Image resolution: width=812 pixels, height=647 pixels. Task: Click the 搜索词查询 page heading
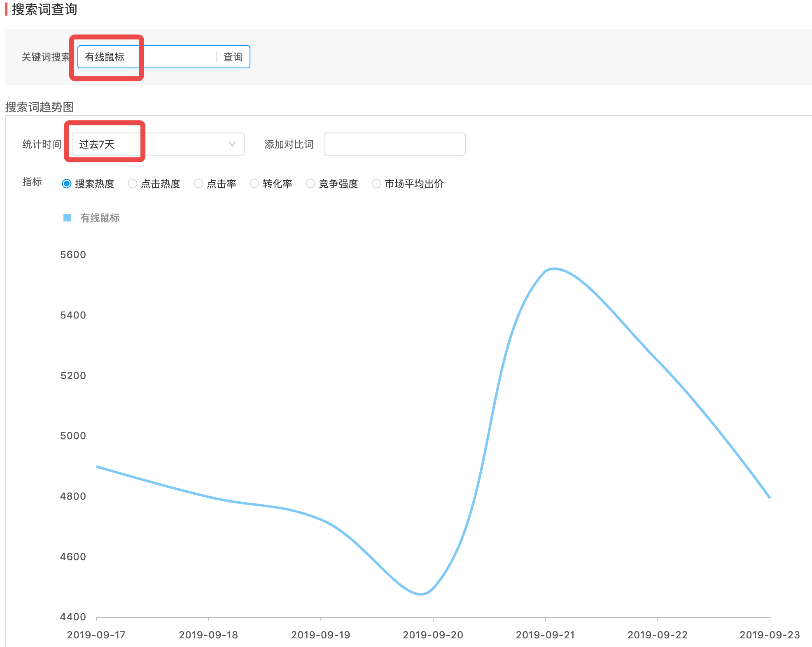44,9
